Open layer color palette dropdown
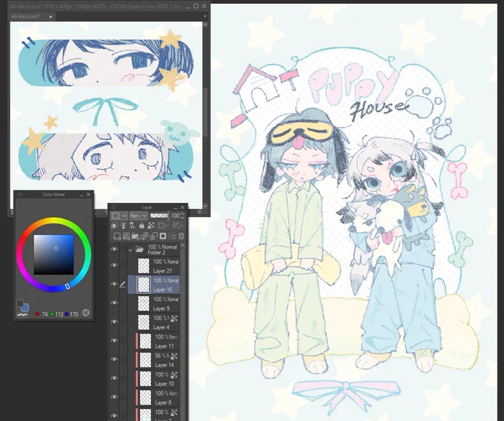 [x=119, y=216]
